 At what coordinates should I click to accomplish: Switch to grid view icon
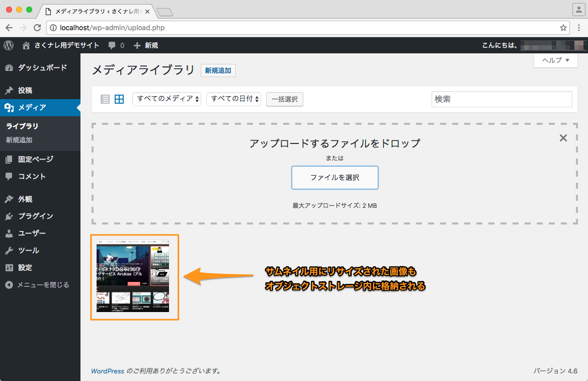pos(119,99)
